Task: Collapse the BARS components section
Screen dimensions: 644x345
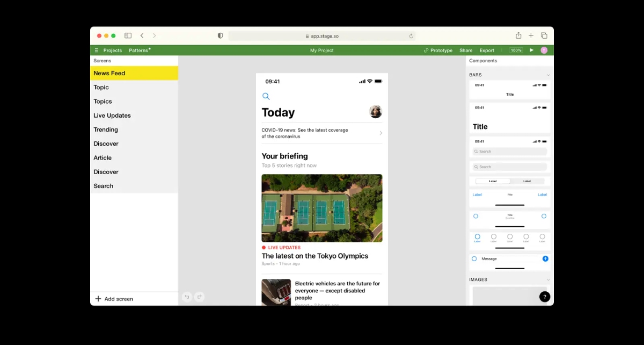Action: (548, 75)
